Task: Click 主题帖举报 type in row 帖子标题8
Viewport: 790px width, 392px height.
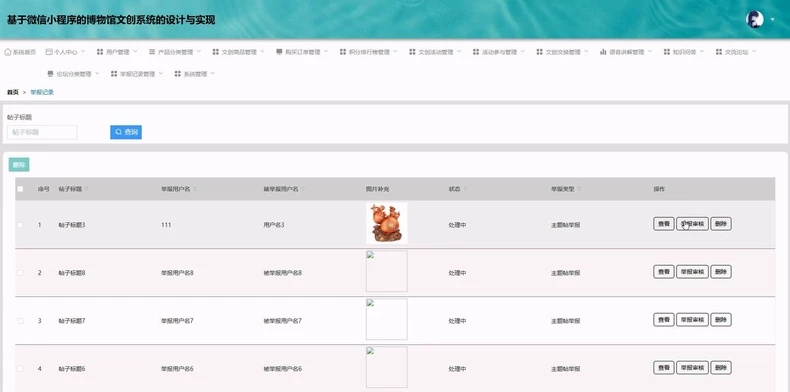Action: [565, 273]
